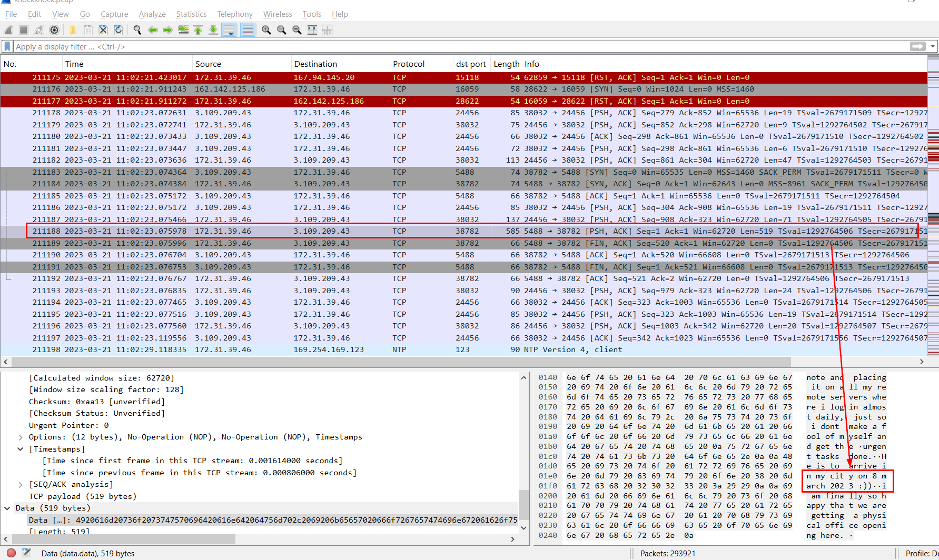Click the Reload capture file icon

point(118,30)
